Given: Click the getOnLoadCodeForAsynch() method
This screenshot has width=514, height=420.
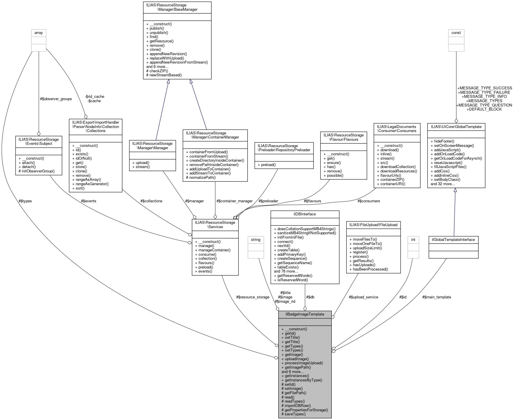Looking at the screenshot, I should (x=456, y=158).
